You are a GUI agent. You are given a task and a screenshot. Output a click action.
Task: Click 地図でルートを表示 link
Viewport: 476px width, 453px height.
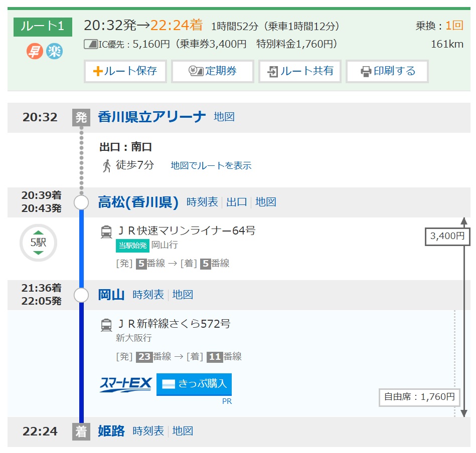click(211, 165)
